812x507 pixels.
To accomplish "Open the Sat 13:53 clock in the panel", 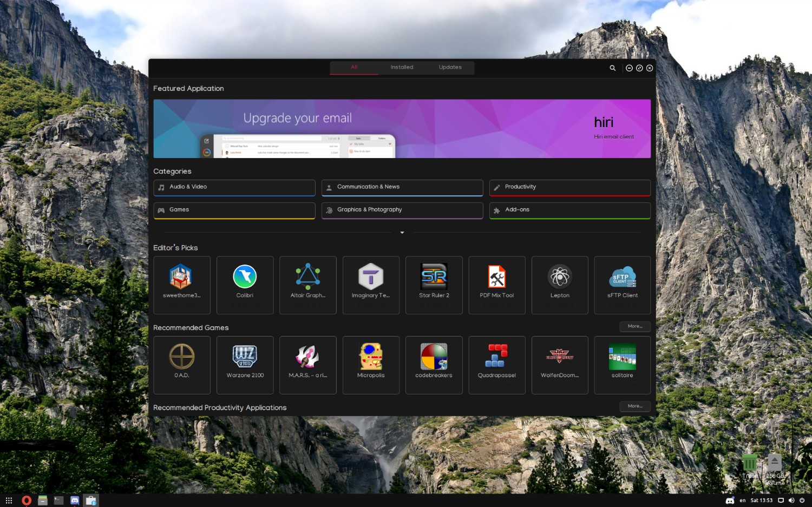I will point(761,501).
